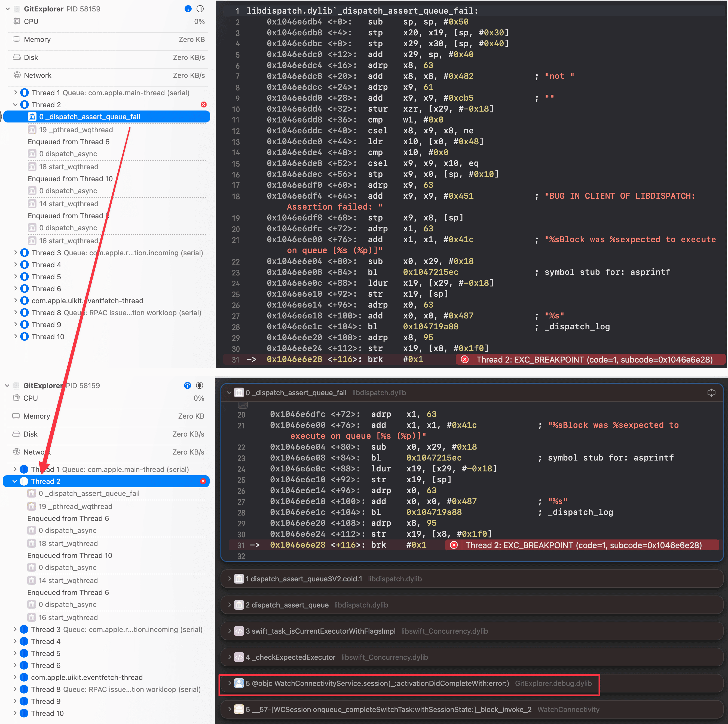Expand frame 3 swift_task_isCurrentExecutorWithFlagsImpl card
Screen dimensions: 728x724
229,631
